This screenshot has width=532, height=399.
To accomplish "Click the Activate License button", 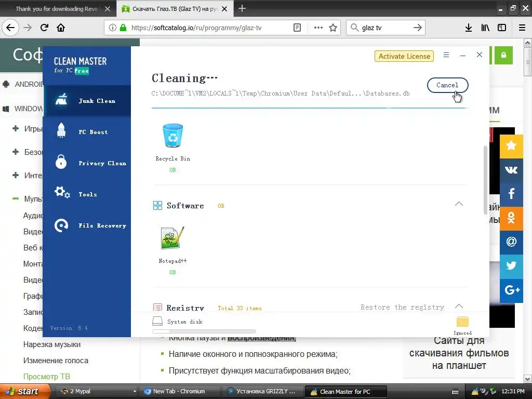I will point(404,56).
